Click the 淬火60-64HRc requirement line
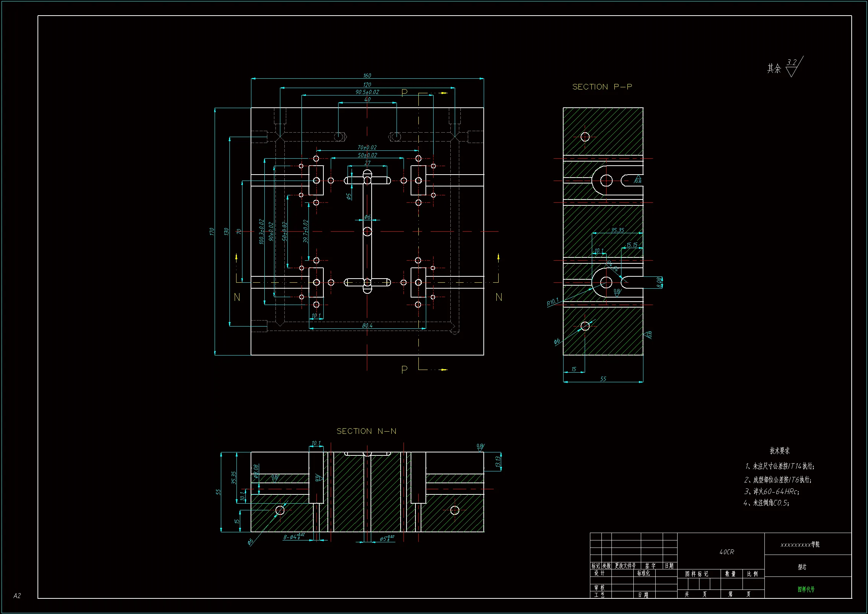 click(x=771, y=491)
